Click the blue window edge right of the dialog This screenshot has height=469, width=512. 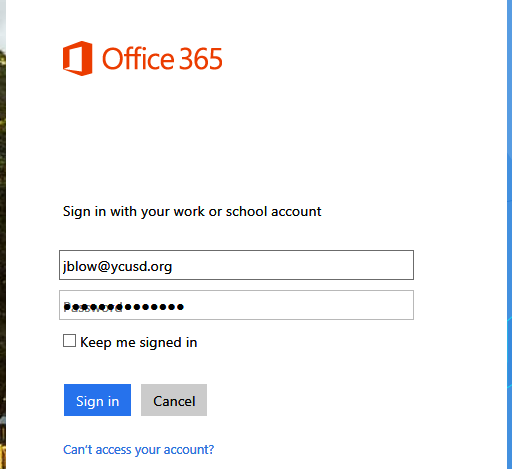(x=509, y=233)
